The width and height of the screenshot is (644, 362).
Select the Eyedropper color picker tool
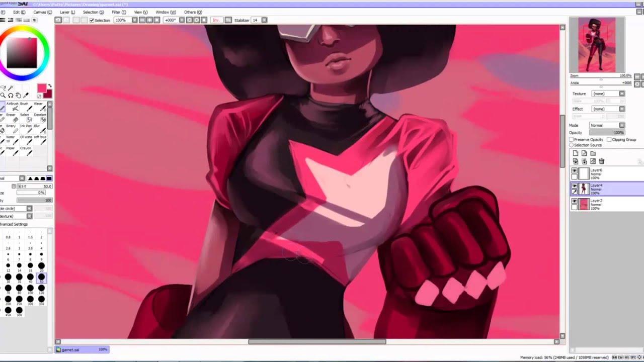pos(26,95)
